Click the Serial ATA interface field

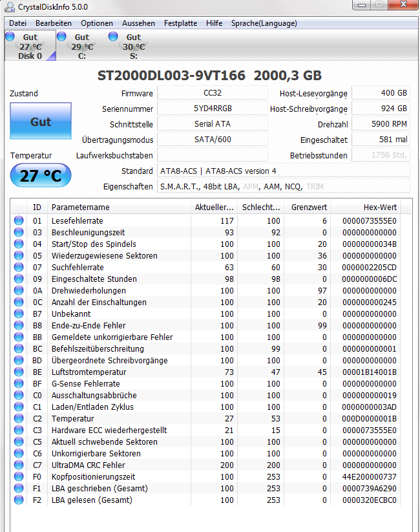pyautogui.click(x=213, y=124)
